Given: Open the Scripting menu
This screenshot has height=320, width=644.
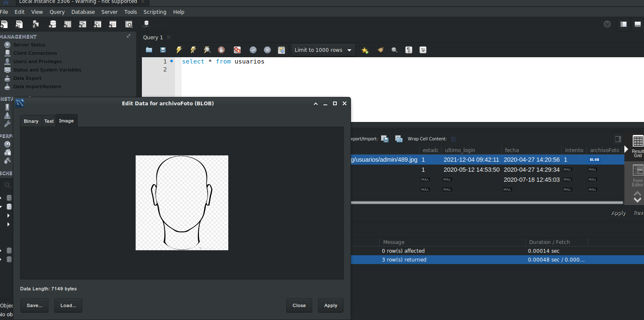Looking at the screenshot, I should pyautogui.click(x=154, y=12).
